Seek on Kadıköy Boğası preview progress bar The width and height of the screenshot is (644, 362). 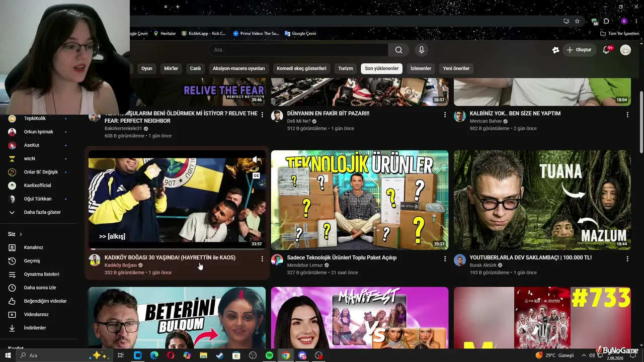pos(177,249)
